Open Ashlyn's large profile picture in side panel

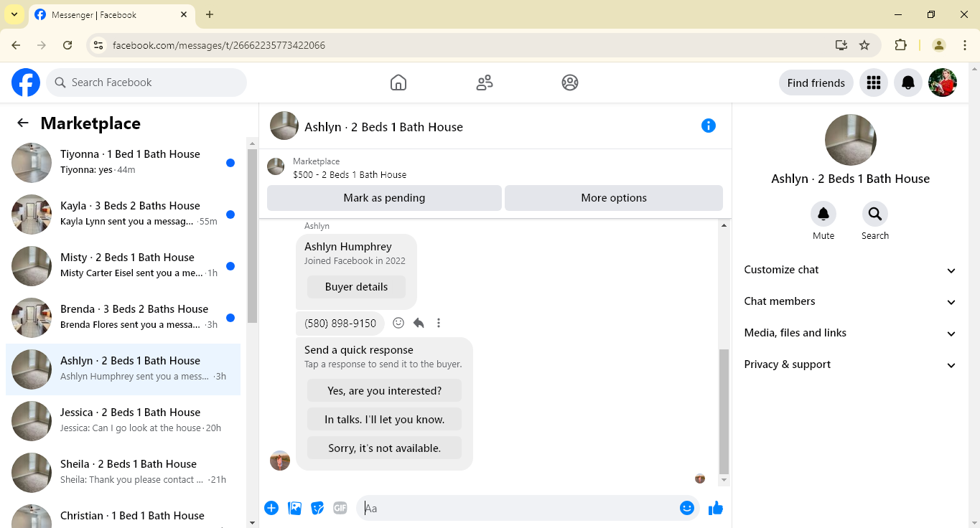point(851,140)
